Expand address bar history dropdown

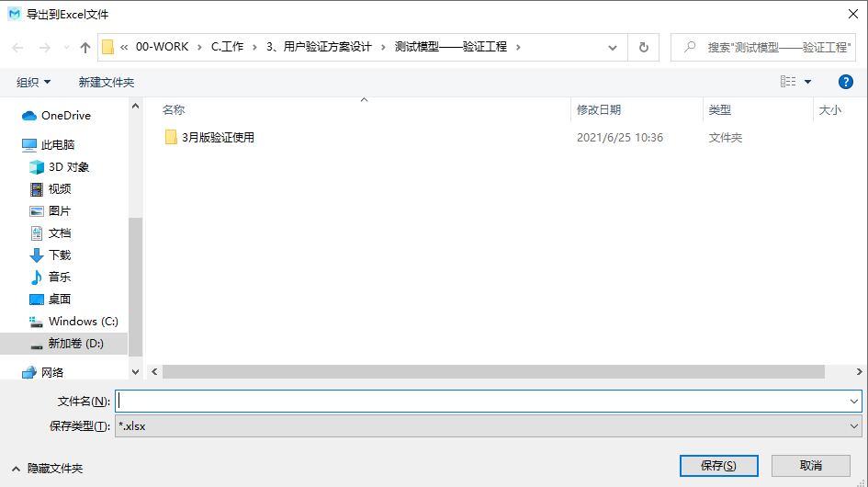pyautogui.click(x=613, y=48)
